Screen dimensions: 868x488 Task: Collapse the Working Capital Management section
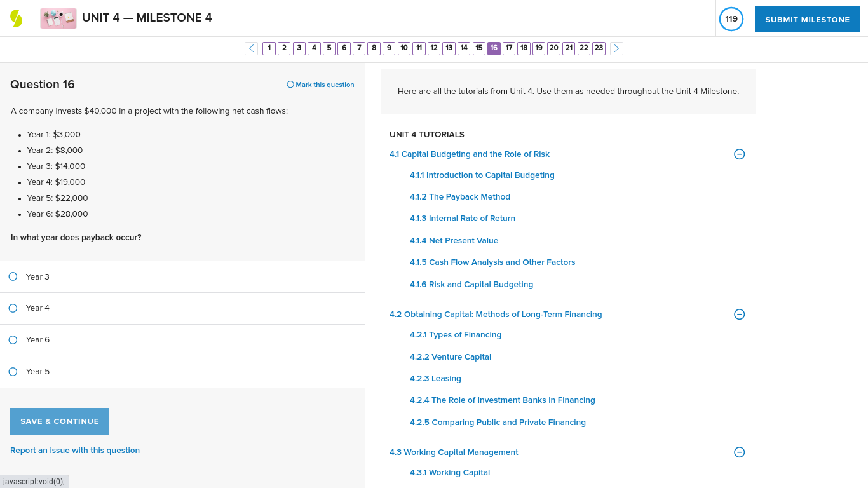(739, 452)
